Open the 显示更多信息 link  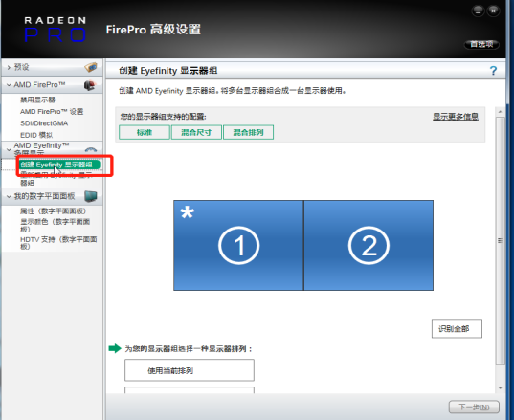[x=456, y=117]
